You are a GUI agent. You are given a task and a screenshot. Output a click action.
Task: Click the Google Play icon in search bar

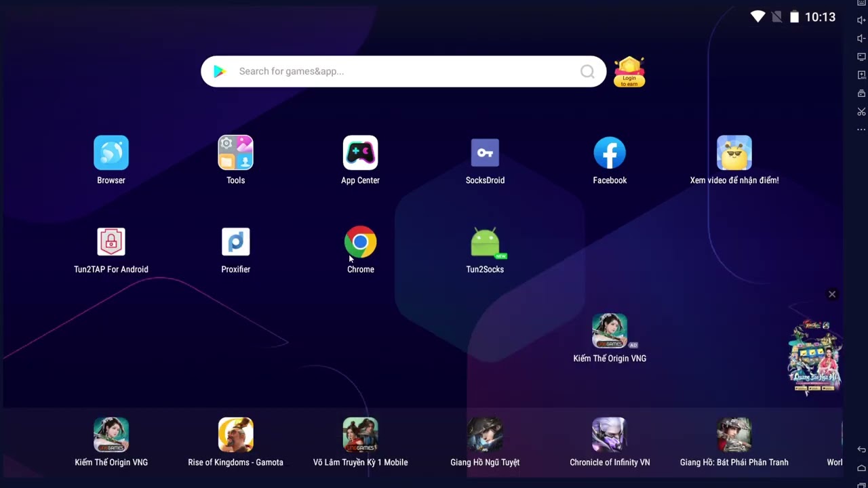[220, 71]
